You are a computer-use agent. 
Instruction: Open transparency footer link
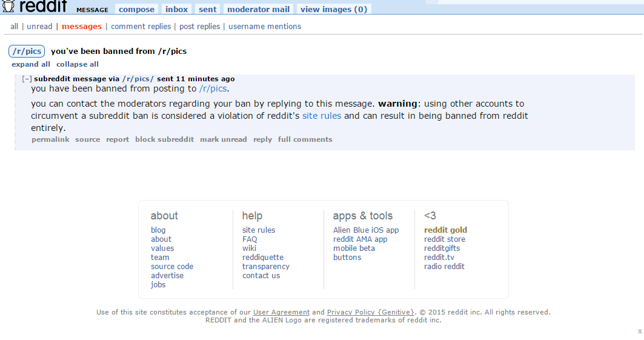(x=266, y=266)
